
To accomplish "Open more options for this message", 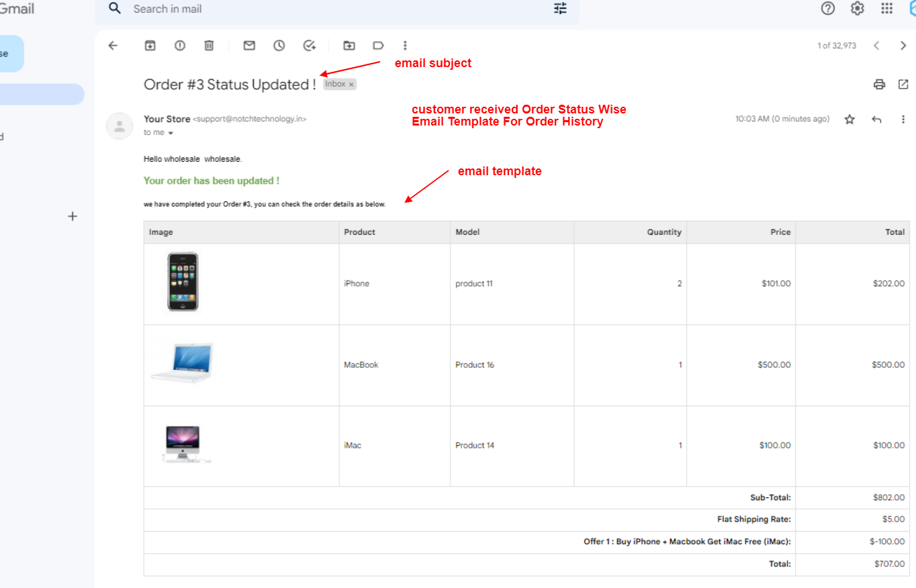I will point(903,119).
